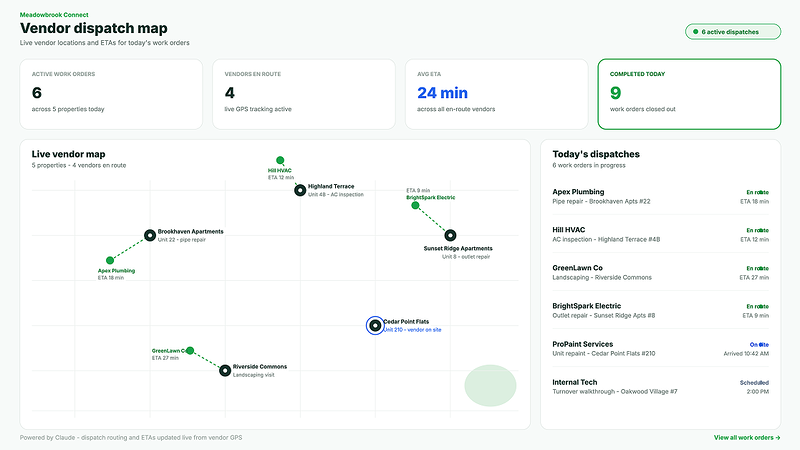Open the Completed Today card

click(689, 94)
